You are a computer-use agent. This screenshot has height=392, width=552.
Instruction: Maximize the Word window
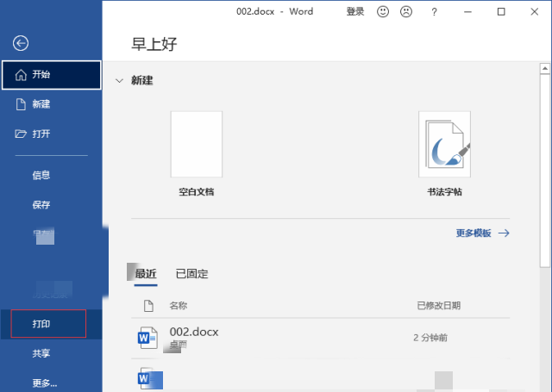pos(501,11)
